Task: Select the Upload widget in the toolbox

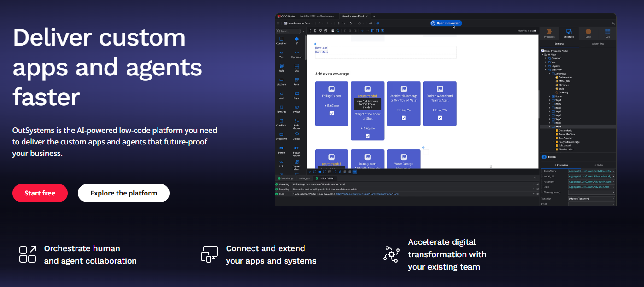Action: 296,135
